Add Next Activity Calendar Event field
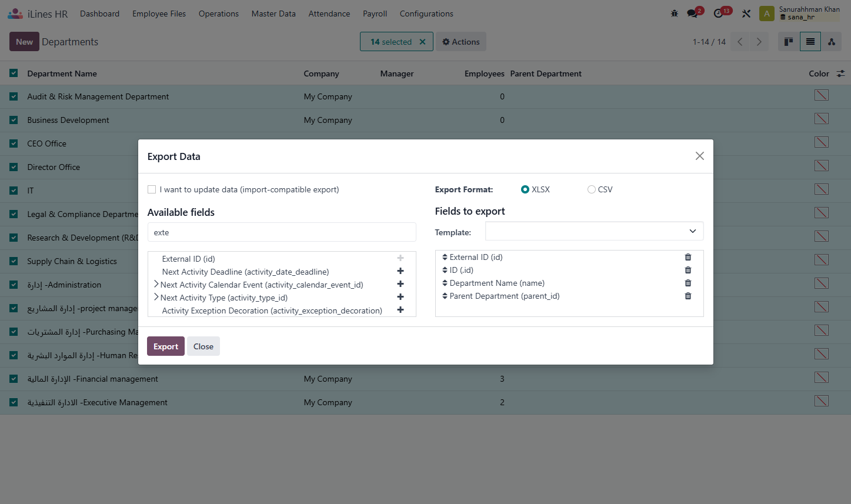 (x=401, y=284)
